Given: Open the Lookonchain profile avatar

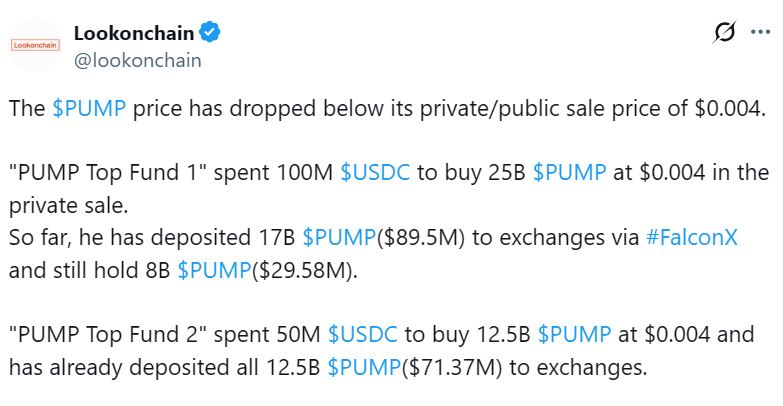Looking at the screenshot, I should (x=35, y=45).
